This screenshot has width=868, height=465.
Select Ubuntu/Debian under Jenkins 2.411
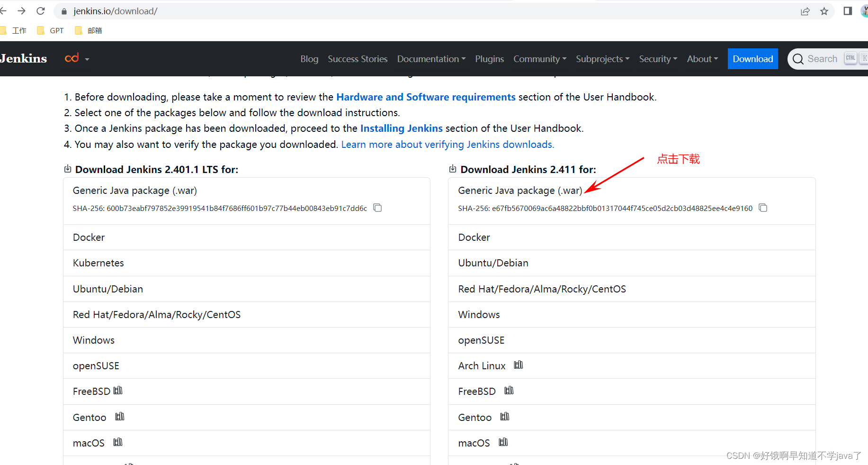632,263
